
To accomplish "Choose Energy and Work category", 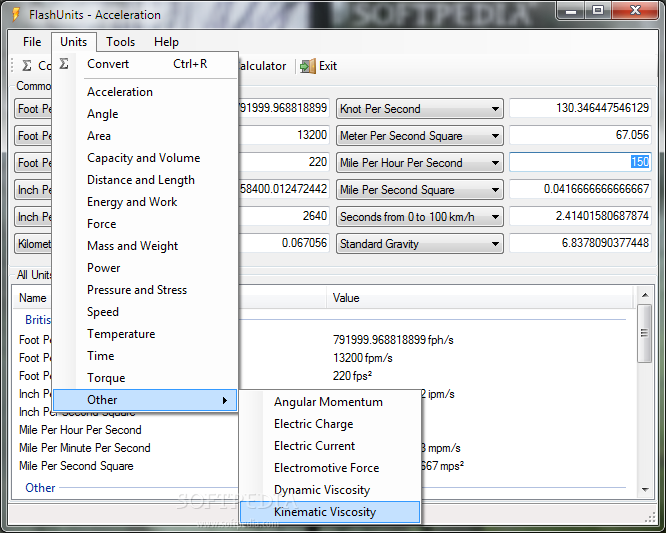I will (x=145, y=202).
